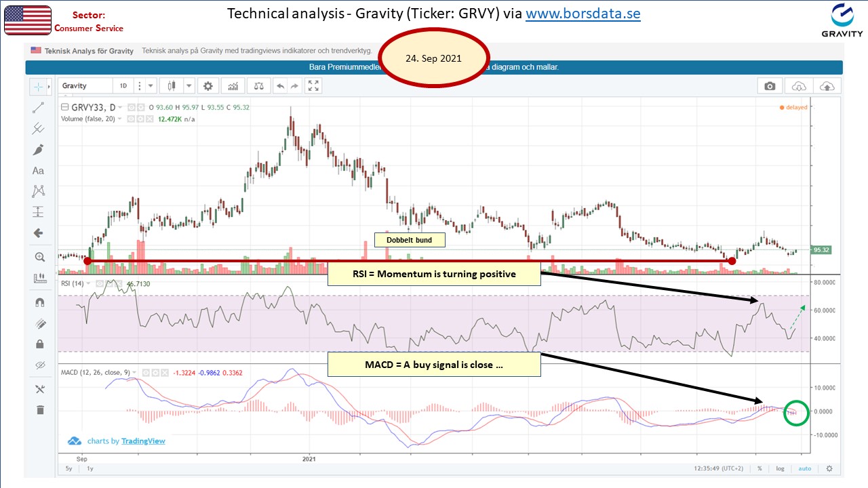The width and height of the screenshot is (868, 488).
Task: Toggle percent scale button
Action: click(x=760, y=468)
